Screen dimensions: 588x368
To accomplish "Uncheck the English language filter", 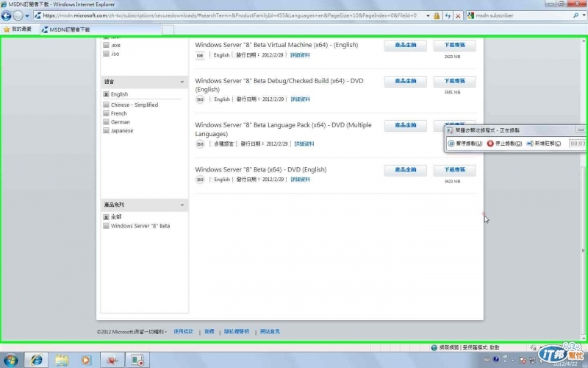I will tap(106, 94).
